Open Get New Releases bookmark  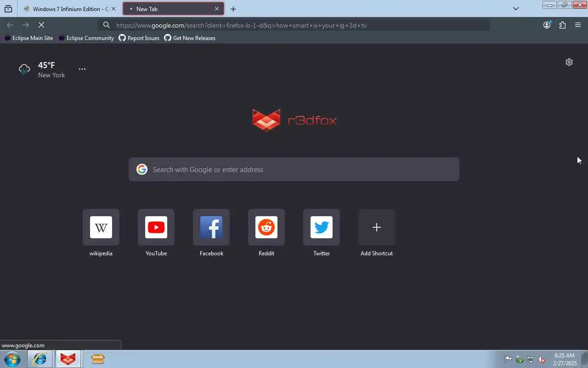[x=190, y=38]
